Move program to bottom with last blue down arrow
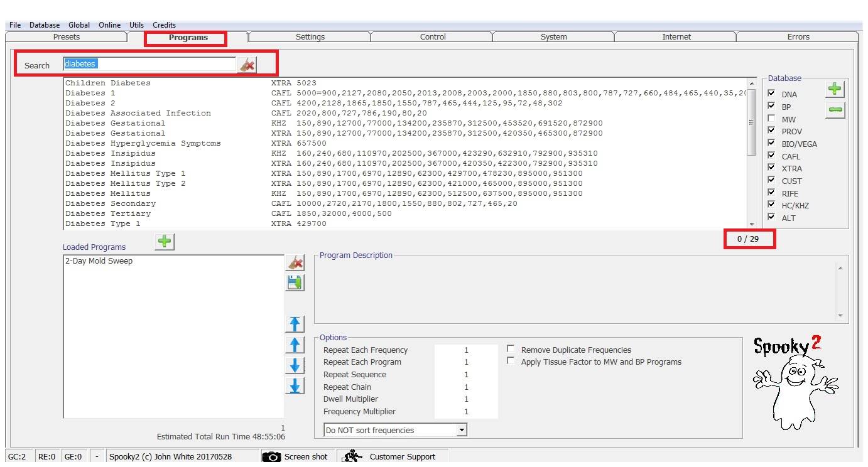The image size is (868, 467). pos(295,385)
